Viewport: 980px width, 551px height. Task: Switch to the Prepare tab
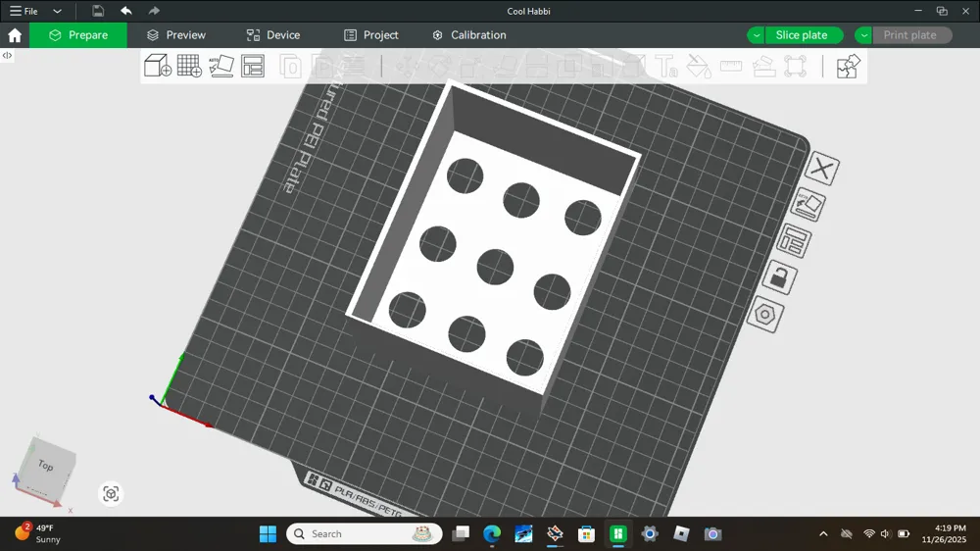tap(78, 35)
